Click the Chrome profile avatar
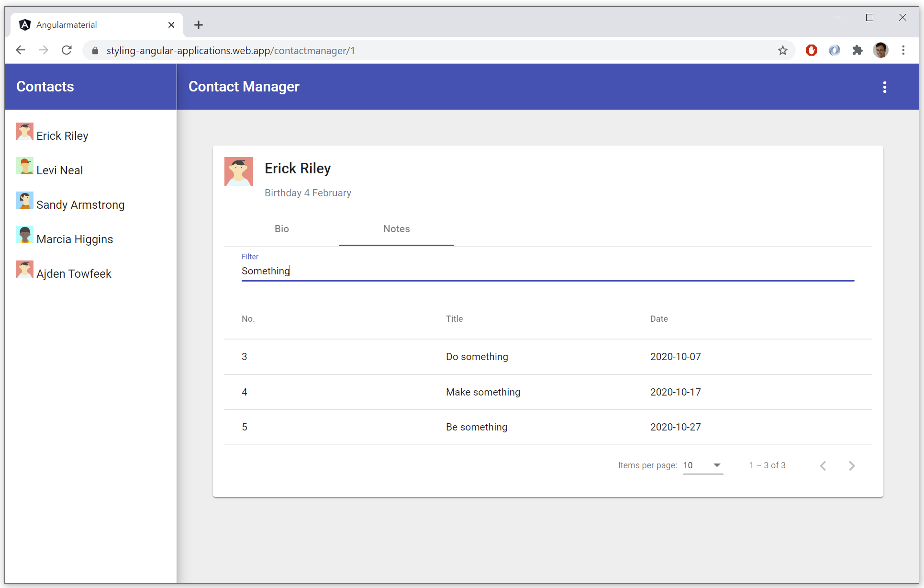The width and height of the screenshot is (924, 588). point(880,50)
